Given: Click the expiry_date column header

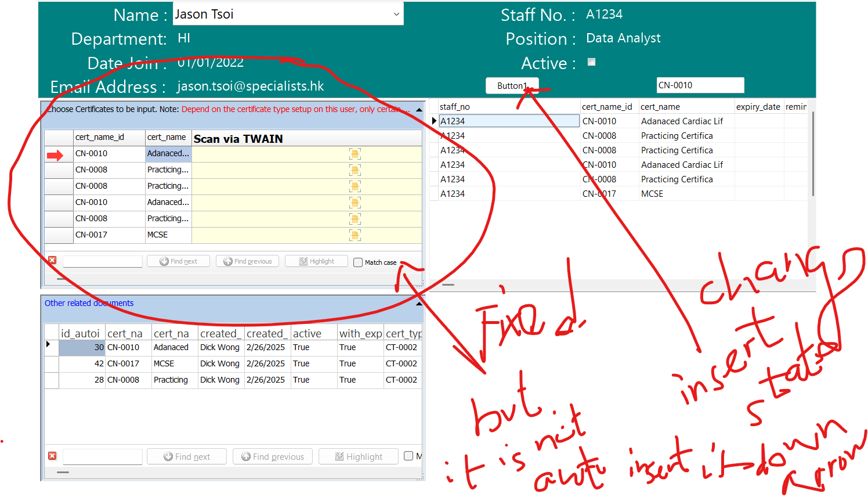Looking at the screenshot, I should [759, 107].
